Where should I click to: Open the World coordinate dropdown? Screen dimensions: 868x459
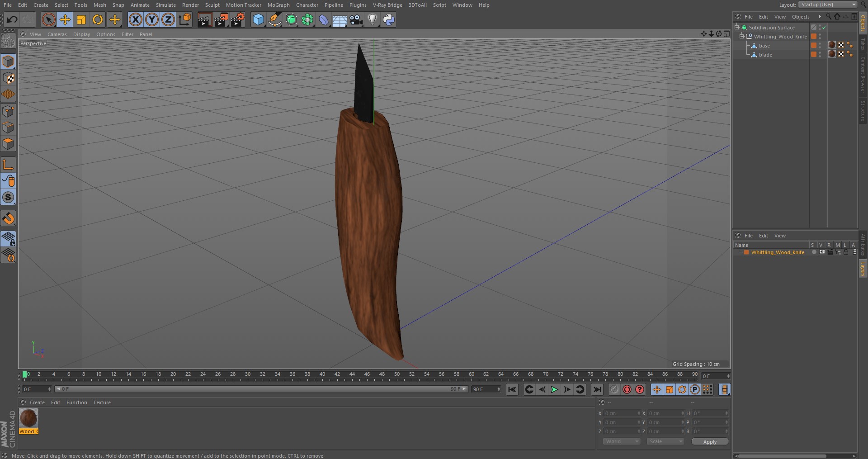(622, 441)
